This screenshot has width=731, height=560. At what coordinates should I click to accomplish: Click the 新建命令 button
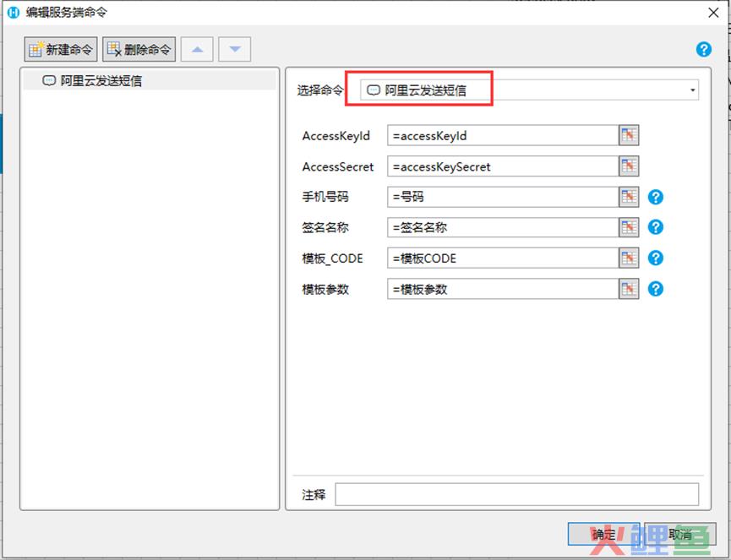(61, 49)
